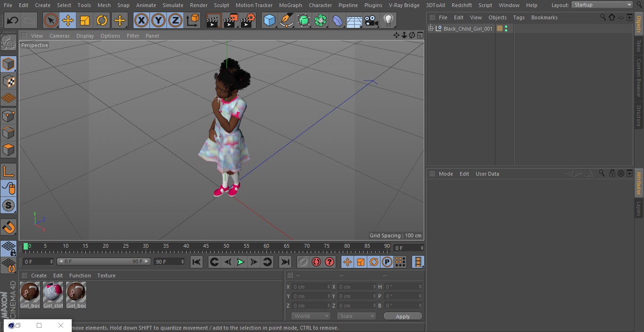Toggle Z axis lock
Image resolution: width=644 pixels, height=332 pixels.
(x=175, y=20)
